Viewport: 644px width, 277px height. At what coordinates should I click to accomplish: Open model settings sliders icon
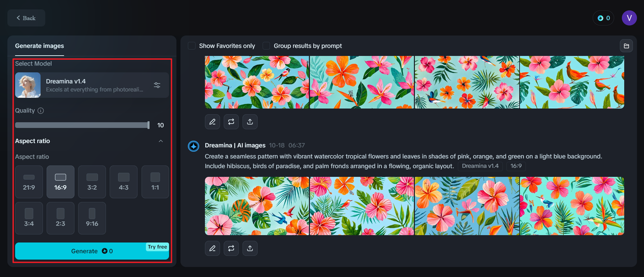coord(157,85)
